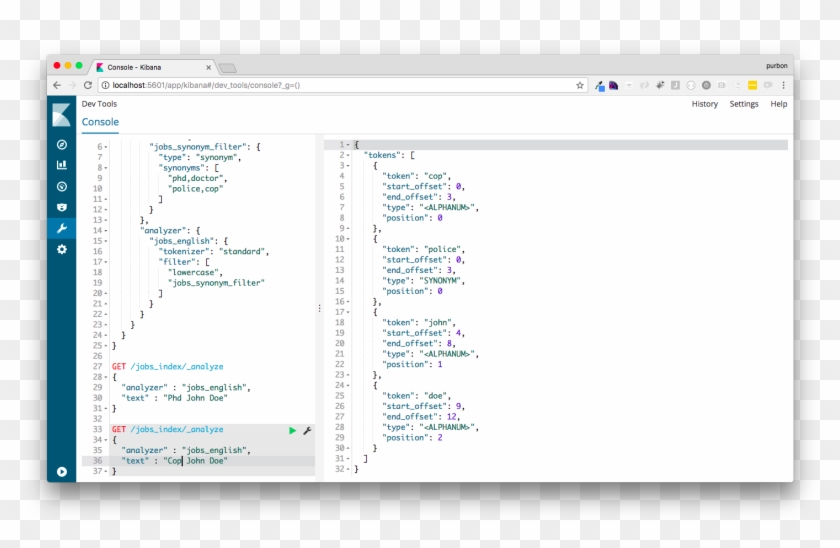
Task: Click the first blue extension icon in toolbar
Action: [x=599, y=86]
